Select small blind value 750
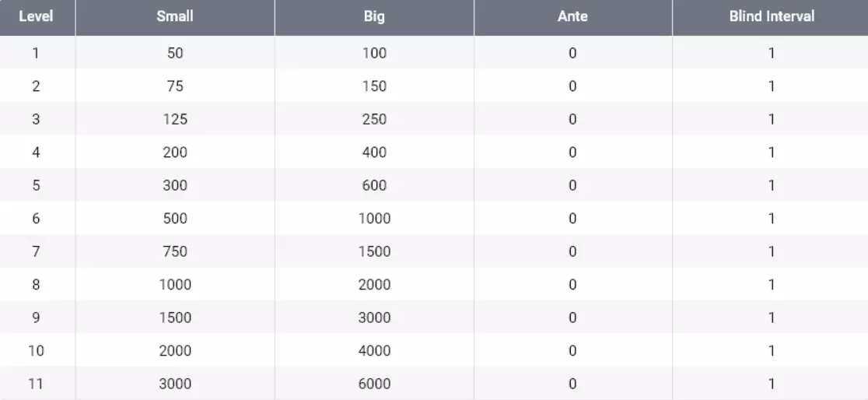This screenshot has height=400, width=868. [175, 251]
